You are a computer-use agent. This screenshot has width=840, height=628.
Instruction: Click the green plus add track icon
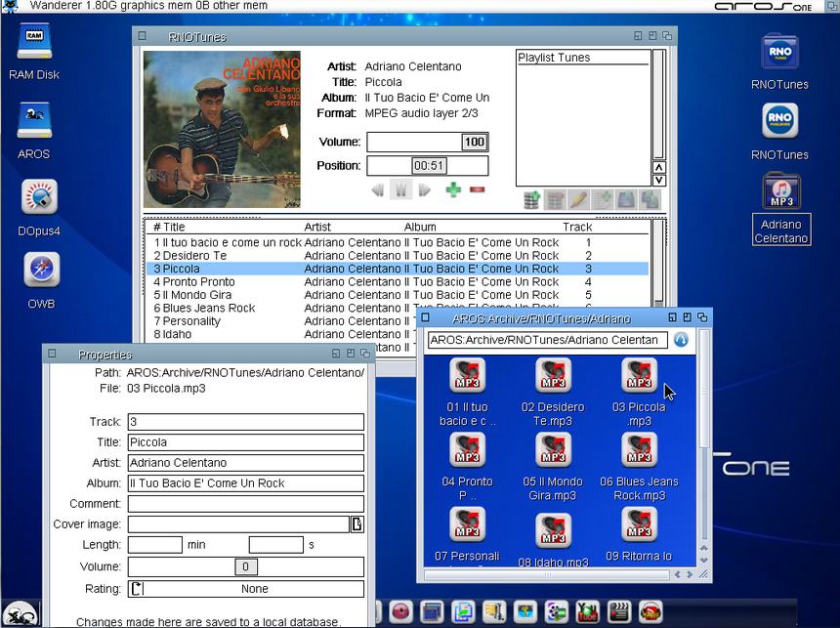coord(453,189)
